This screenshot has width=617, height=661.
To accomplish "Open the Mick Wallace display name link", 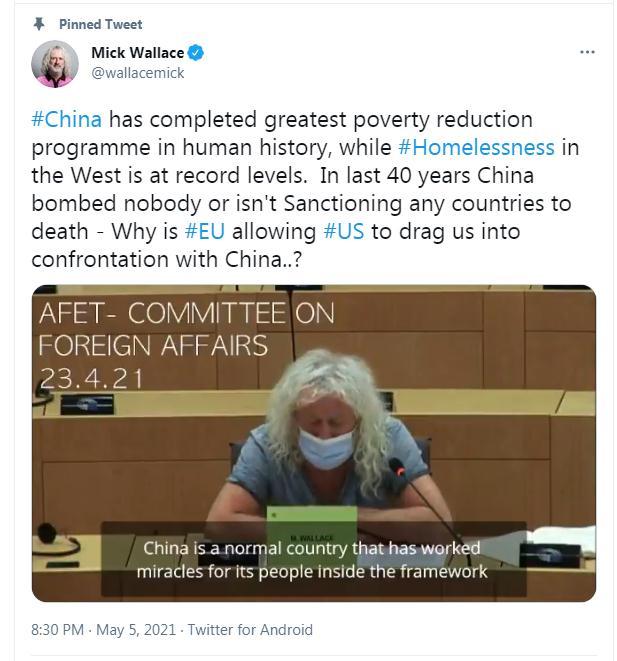I will click(x=137, y=53).
